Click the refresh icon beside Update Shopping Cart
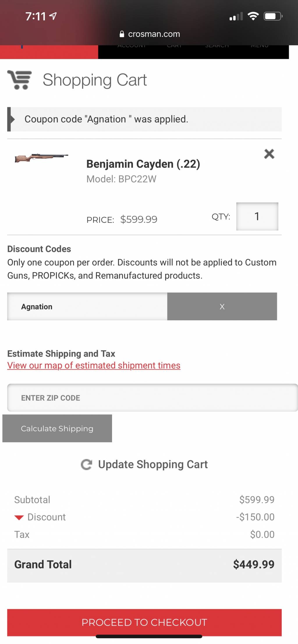The image size is (298, 644). coord(86,464)
